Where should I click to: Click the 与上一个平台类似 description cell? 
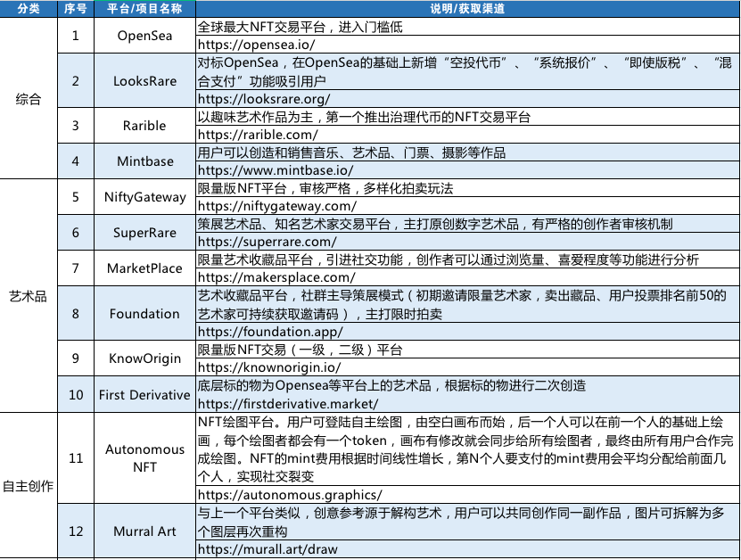pos(467,523)
